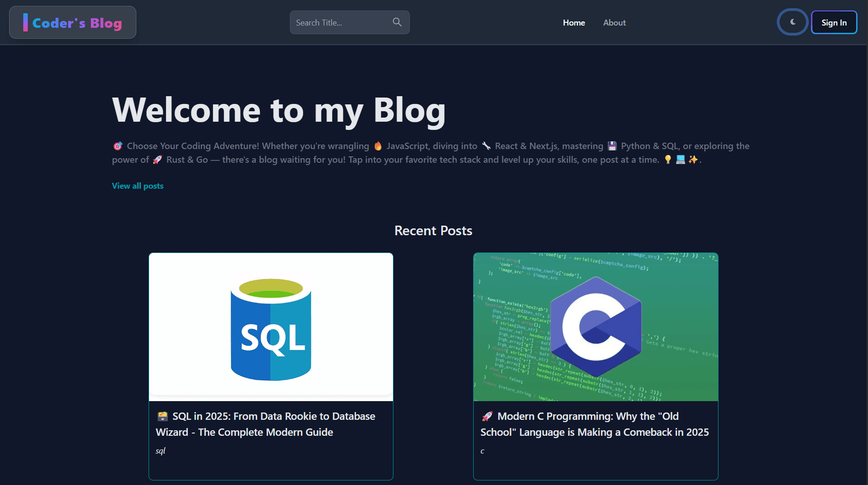This screenshot has height=485, width=868.
Task: Navigate to the About page
Action: coord(614,22)
